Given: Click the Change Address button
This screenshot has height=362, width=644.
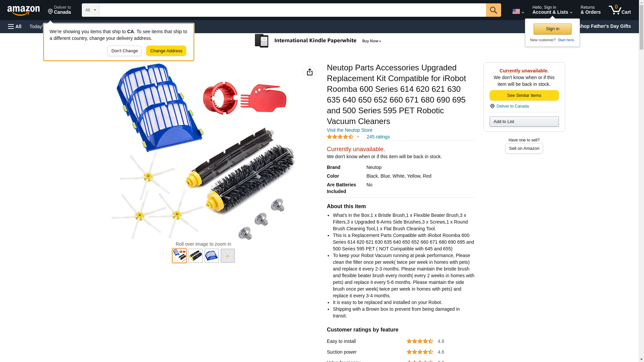Looking at the screenshot, I should (x=166, y=51).
